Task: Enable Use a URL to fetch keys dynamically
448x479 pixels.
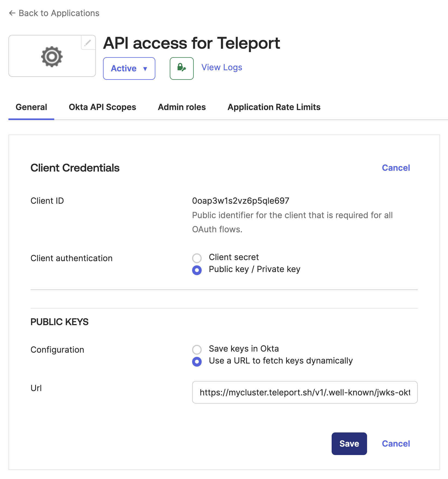Action: 197,362
